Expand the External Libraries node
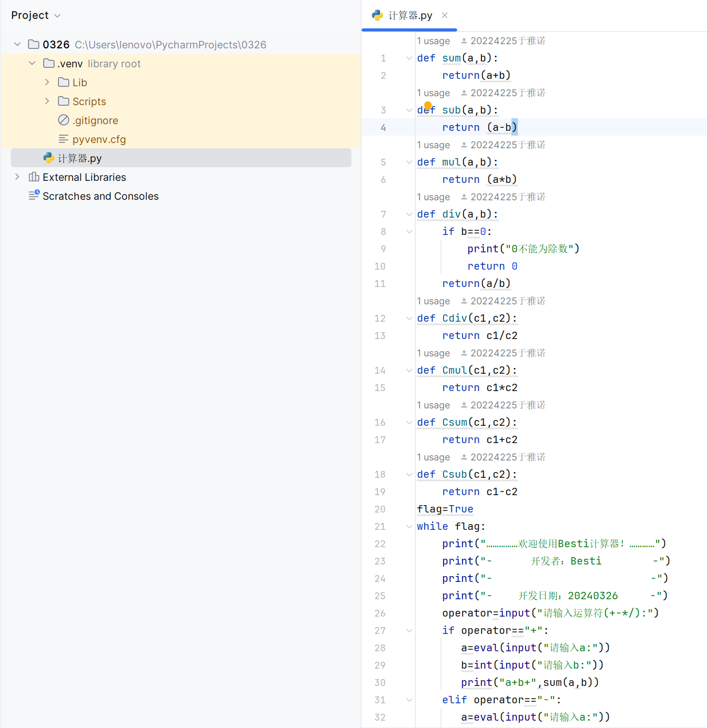The image size is (707, 728). (x=17, y=177)
